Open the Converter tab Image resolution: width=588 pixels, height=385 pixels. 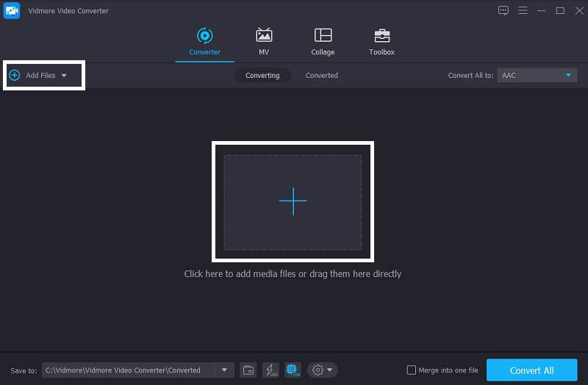[x=204, y=42]
